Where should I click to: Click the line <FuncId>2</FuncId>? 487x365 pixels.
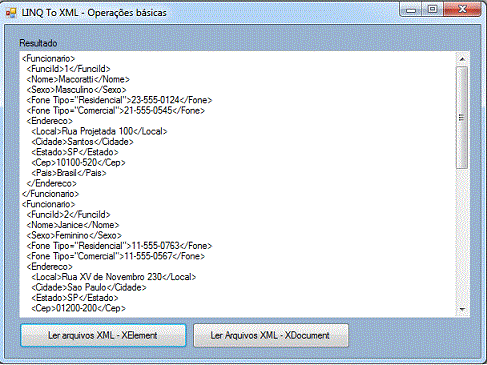tap(68, 215)
